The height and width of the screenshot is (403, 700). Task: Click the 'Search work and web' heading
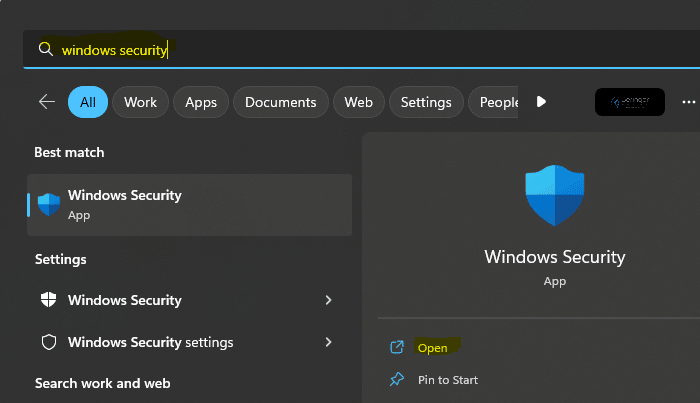pyautogui.click(x=103, y=383)
